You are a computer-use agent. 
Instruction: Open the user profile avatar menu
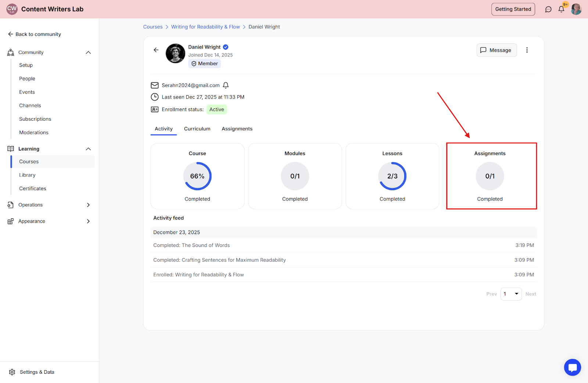click(x=576, y=9)
